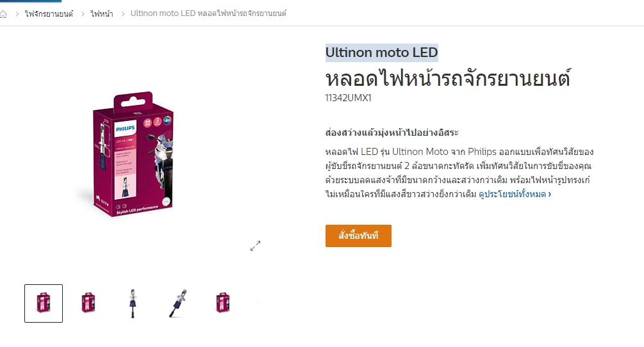The image size is (644, 347).
Task: Open the ไฟจักรยานยนต์ breadcrumb link
Action: click(x=49, y=14)
